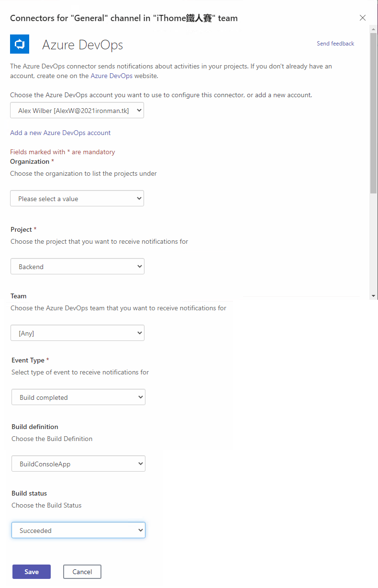This screenshot has height=588, width=378.
Task: Click the Azure DevOps logo icon
Action: coord(20,44)
